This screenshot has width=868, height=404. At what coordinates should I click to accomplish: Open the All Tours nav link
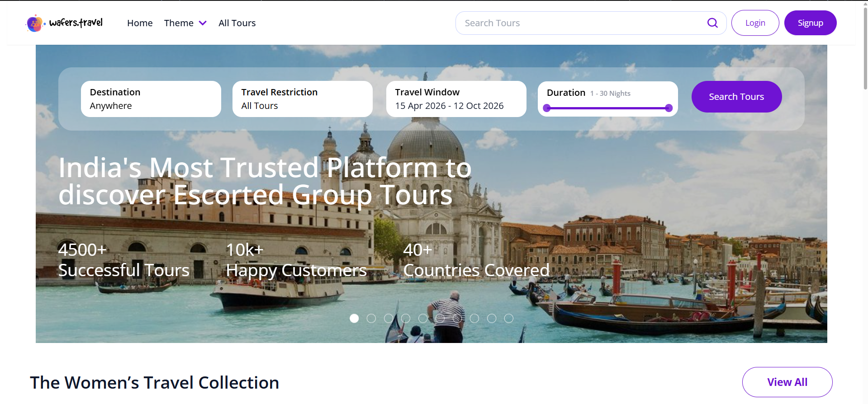(237, 23)
